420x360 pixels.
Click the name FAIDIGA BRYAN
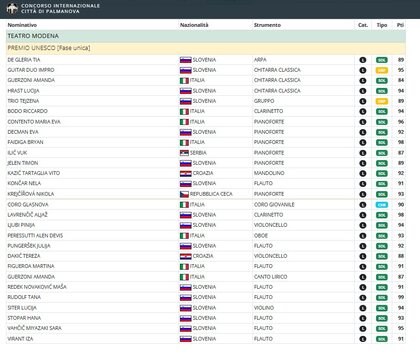(x=25, y=142)
